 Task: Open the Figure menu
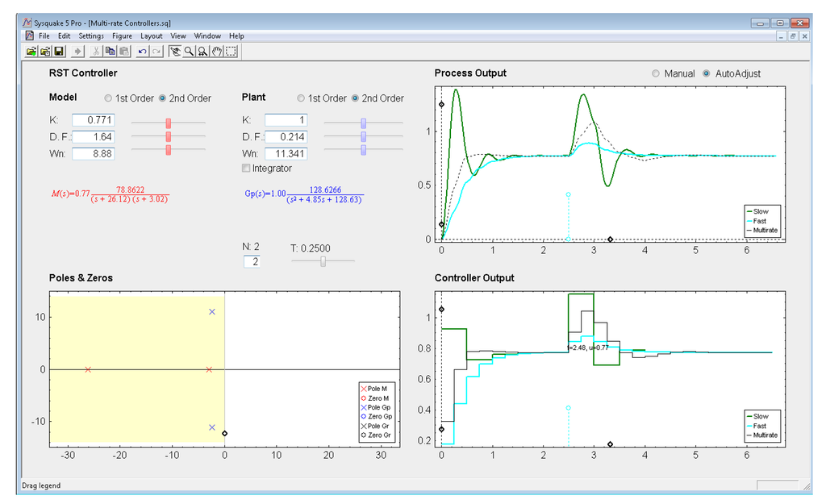click(123, 36)
